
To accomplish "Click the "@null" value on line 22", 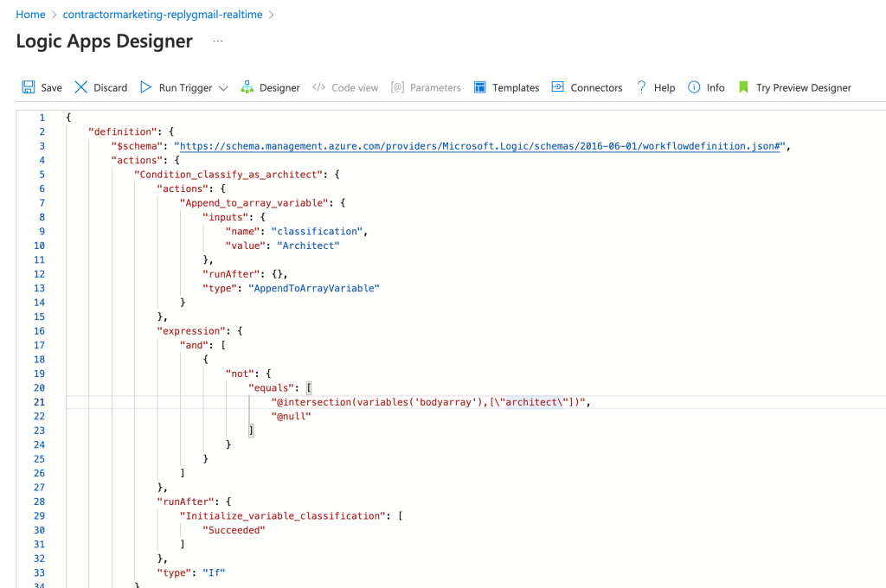I will point(291,416).
